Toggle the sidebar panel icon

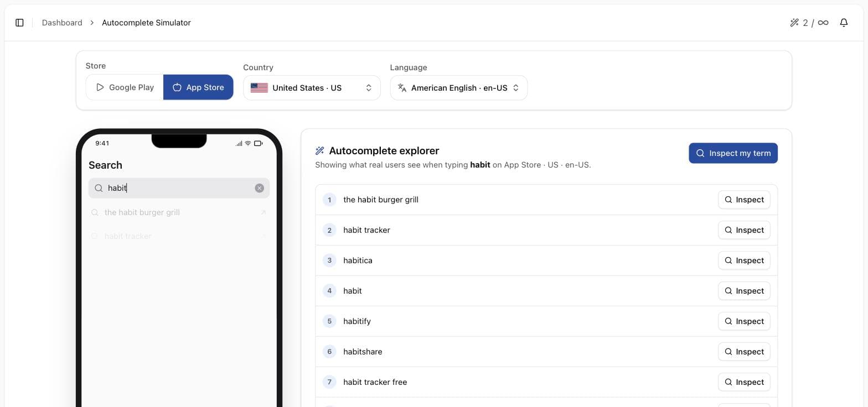(19, 23)
